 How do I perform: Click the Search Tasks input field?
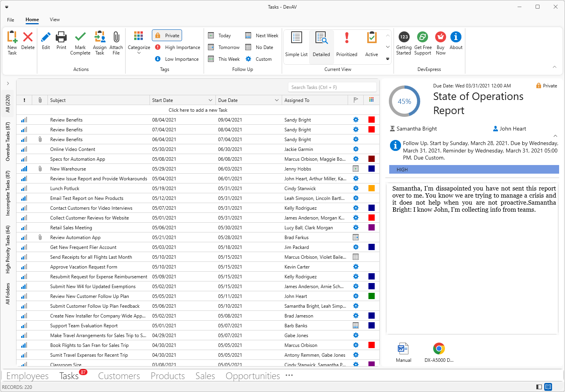click(x=332, y=87)
